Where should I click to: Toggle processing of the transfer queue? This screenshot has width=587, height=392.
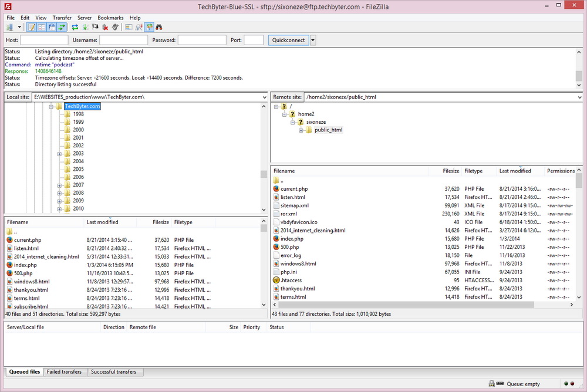click(85, 27)
